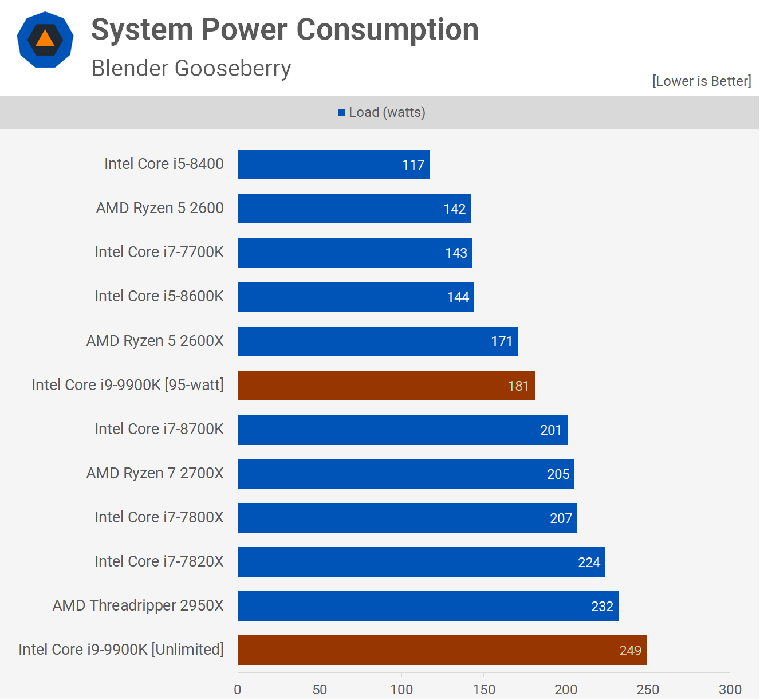Click the x-axis tick label 50
This screenshot has width=760, height=700.
point(320,690)
